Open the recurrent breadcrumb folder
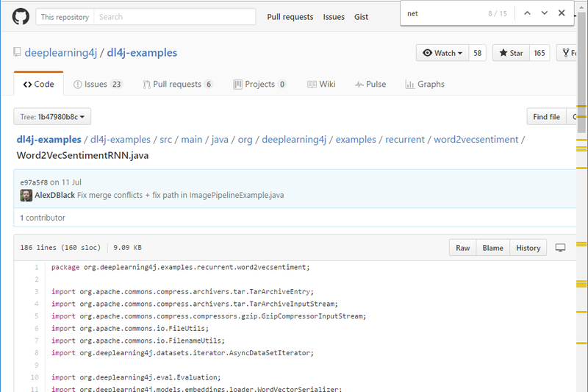Screen dimensions: 588x392 (x=405, y=139)
